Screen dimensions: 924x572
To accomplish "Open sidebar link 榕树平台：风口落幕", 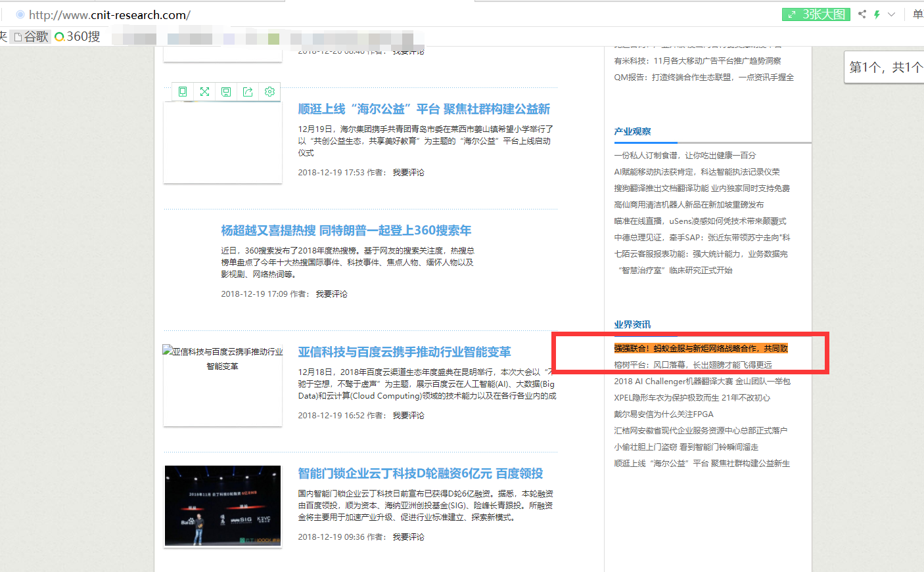I will click(x=693, y=365).
